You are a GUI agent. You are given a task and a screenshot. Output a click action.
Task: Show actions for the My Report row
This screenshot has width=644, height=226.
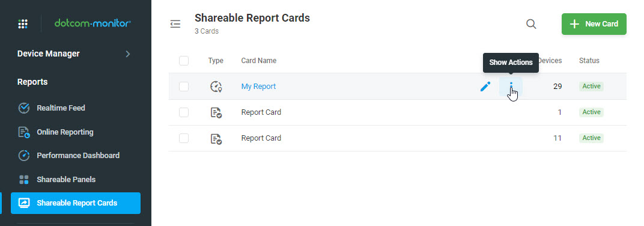(x=511, y=87)
